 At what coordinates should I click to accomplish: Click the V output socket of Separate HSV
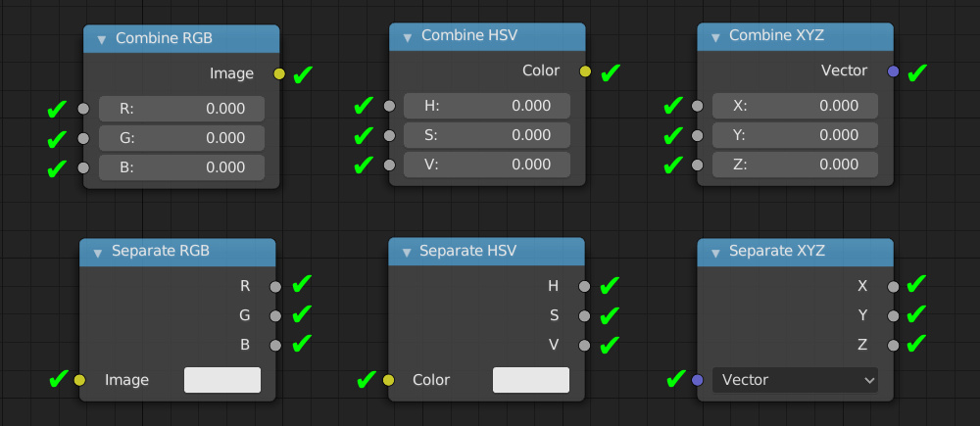(x=584, y=346)
